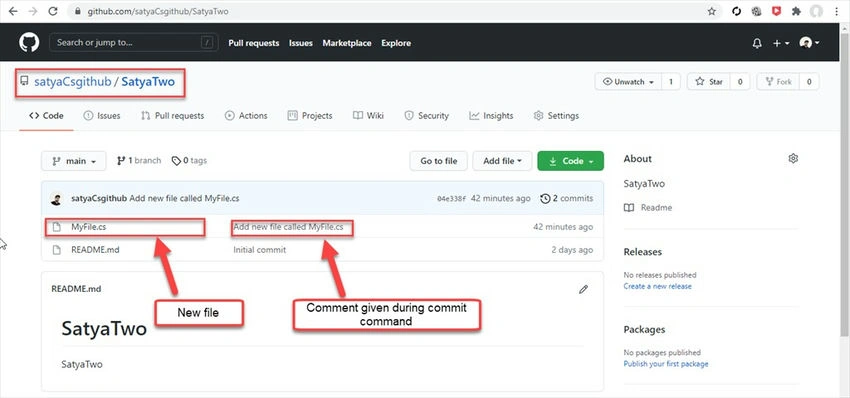Bookmark this page with star icon
The width and height of the screenshot is (850, 398).
[712, 11]
